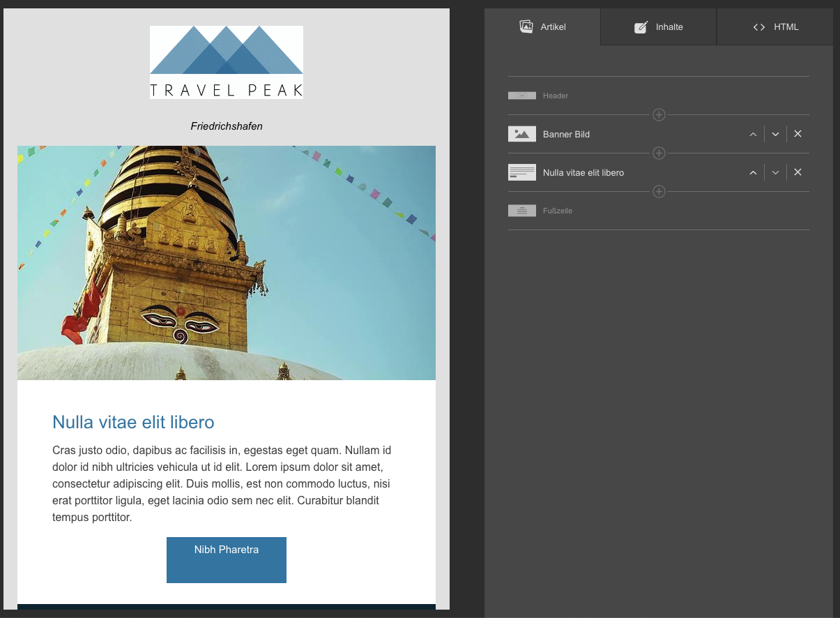The height and width of the screenshot is (618, 840).
Task: Click the Travel Peak logo image
Action: [x=227, y=62]
